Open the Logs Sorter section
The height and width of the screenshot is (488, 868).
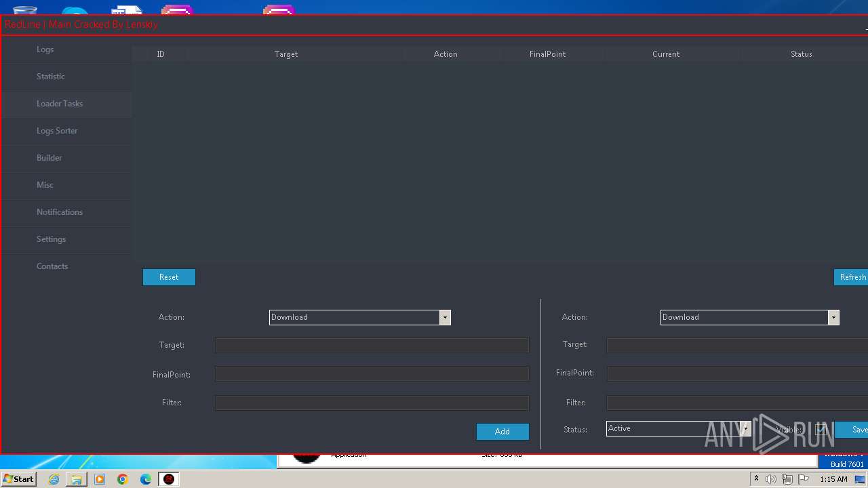[66, 131]
